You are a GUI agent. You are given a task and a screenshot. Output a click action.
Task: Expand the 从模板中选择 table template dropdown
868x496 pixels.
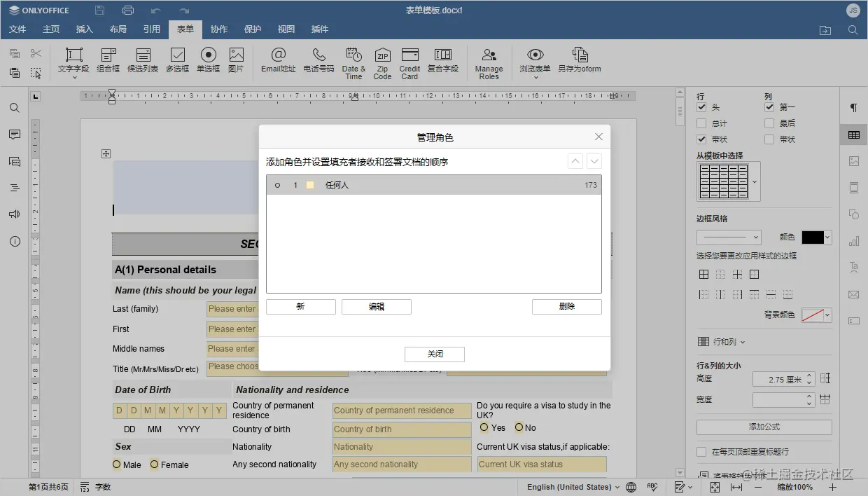754,181
